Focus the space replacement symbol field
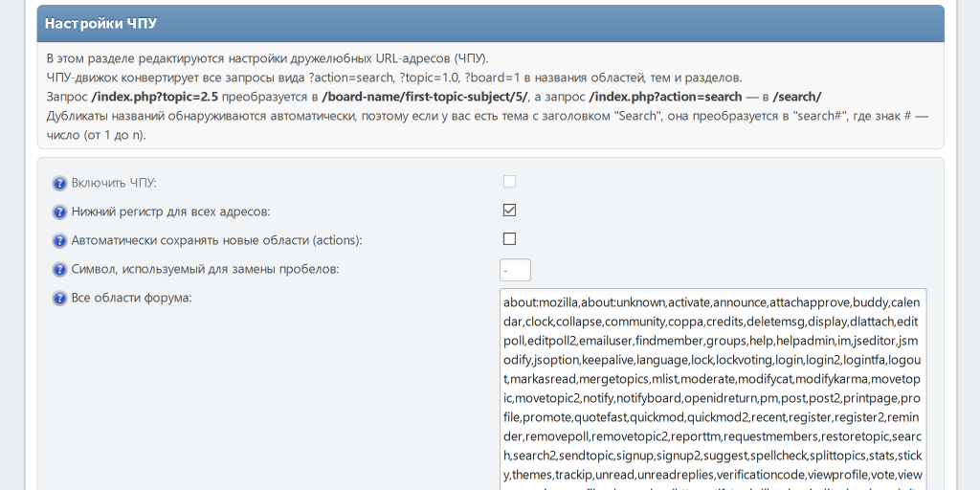The width and height of the screenshot is (980, 490). click(515, 270)
